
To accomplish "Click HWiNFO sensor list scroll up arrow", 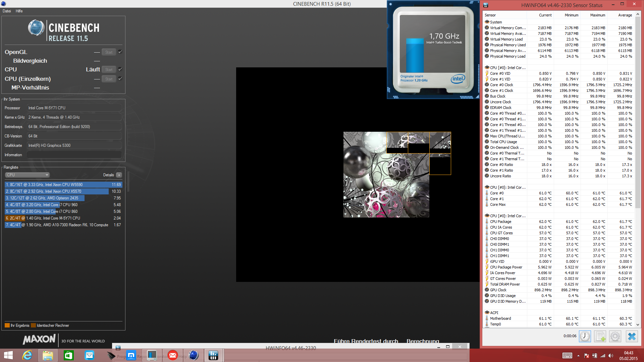I will point(638,14).
